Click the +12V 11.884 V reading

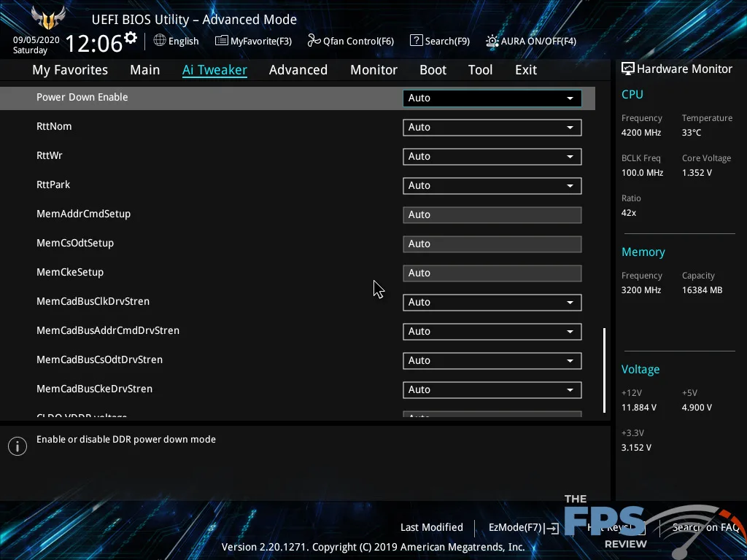pos(639,408)
